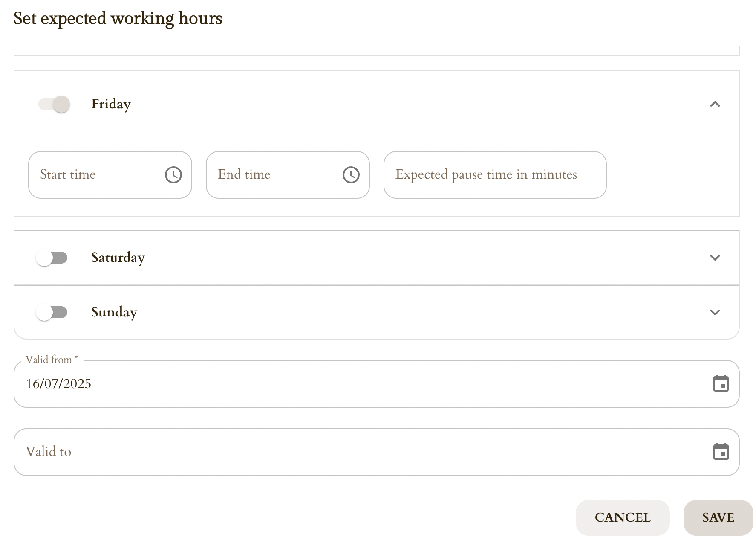Toggle the Friday switch off
Image resolution: width=756 pixels, height=540 pixels.
[x=54, y=104]
